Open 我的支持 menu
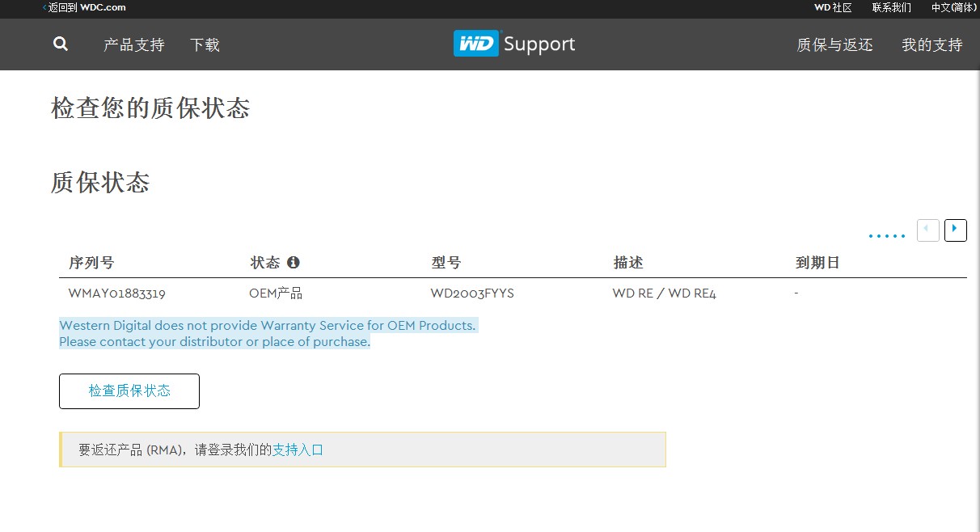Screen dimensions: 980x532 click(x=931, y=45)
